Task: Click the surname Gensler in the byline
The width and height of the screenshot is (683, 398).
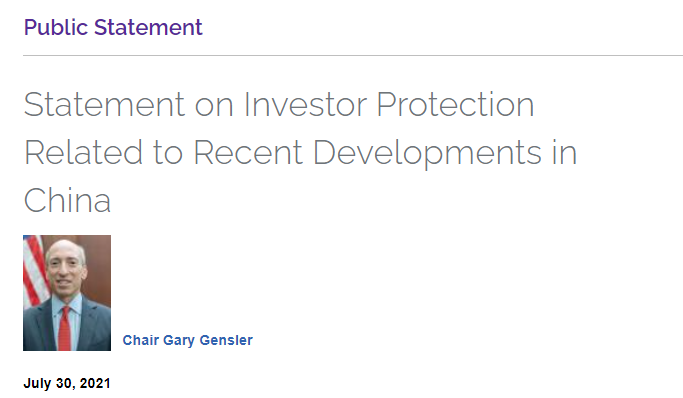Action: (226, 340)
